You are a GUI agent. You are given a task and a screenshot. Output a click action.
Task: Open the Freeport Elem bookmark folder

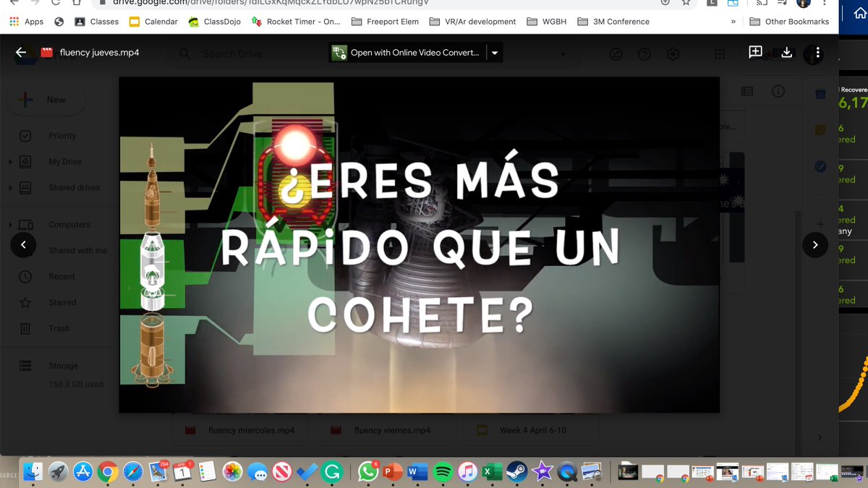pyautogui.click(x=385, y=22)
